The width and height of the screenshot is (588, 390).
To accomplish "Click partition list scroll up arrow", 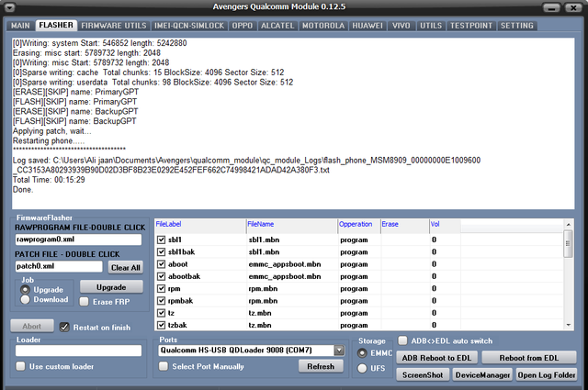I will 569,225.
